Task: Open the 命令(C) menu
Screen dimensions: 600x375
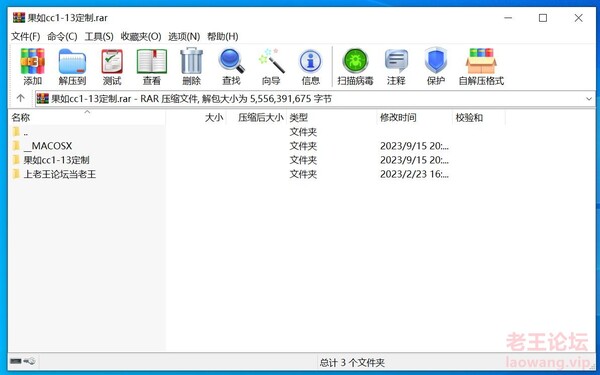Action: pyautogui.click(x=62, y=36)
